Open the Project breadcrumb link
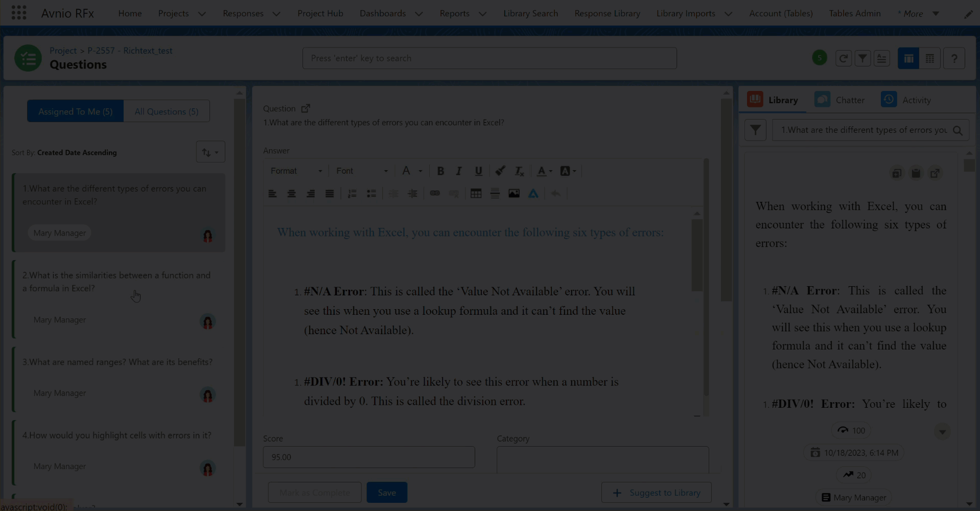Screen dimensions: 980x511 [x=63, y=51]
